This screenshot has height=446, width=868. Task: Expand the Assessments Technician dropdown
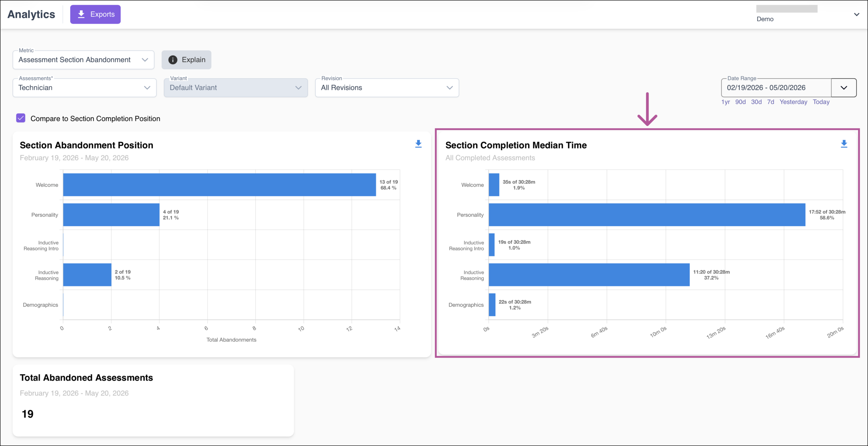pyautogui.click(x=84, y=87)
